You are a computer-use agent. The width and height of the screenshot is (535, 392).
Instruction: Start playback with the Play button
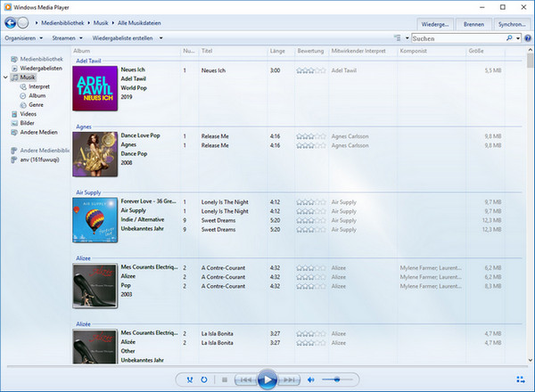coord(267,380)
